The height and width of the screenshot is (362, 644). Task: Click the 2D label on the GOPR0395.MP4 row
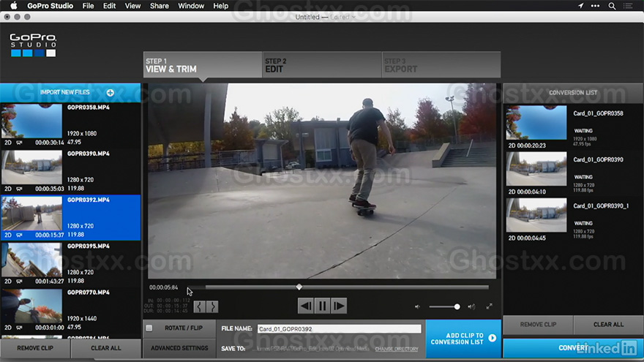pos(8,282)
